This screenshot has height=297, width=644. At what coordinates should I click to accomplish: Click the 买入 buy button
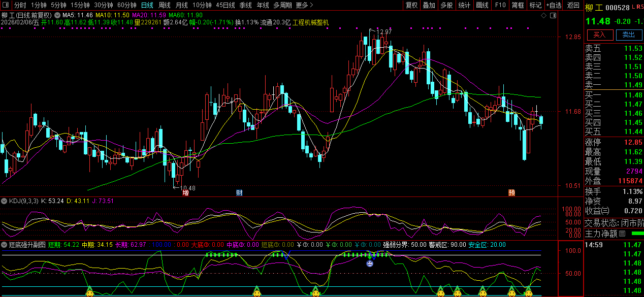[599, 35]
